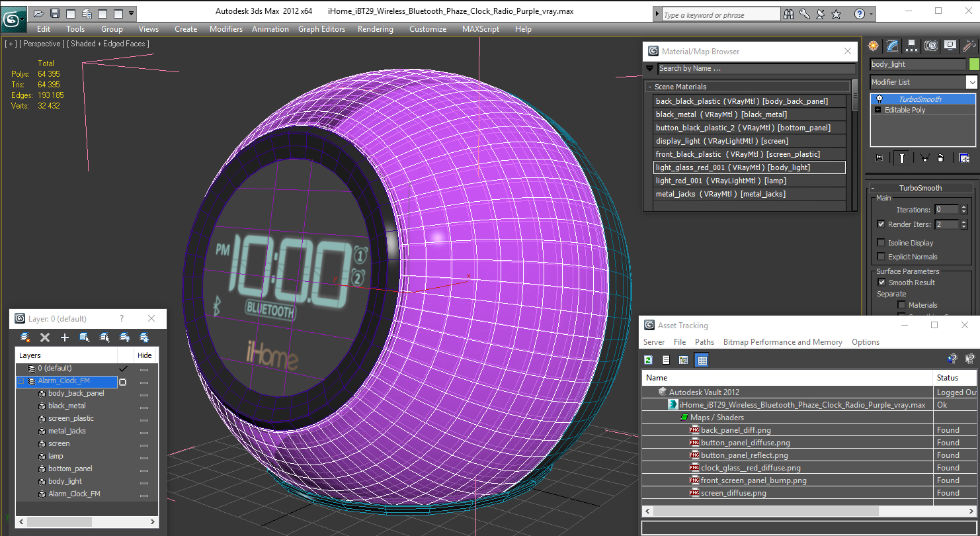980x536 pixels.
Task: Collapse the Alarm_Clock_FM layer tree
Action: point(20,382)
